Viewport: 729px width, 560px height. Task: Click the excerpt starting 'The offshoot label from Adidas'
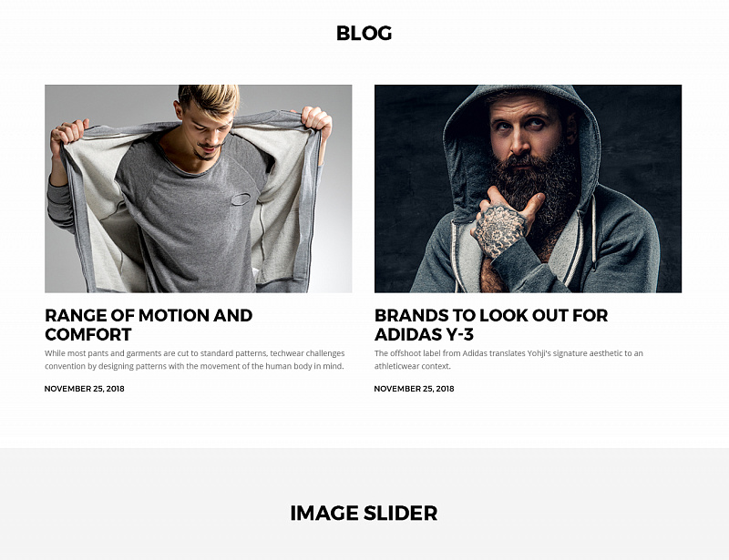pyautogui.click(x=508, y=360)
